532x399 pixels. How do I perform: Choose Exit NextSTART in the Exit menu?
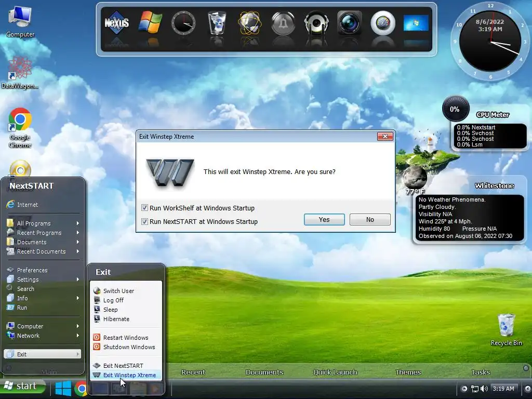(126, 365)
